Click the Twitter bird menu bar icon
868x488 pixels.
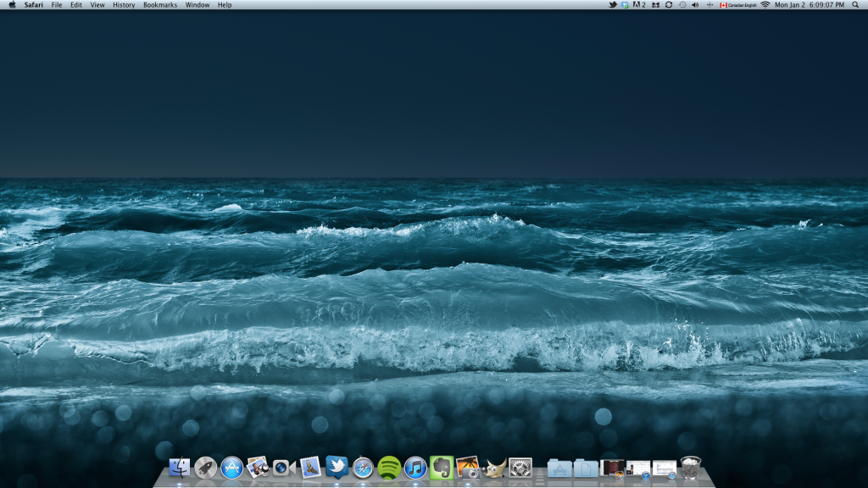click(x=613, y=5)
